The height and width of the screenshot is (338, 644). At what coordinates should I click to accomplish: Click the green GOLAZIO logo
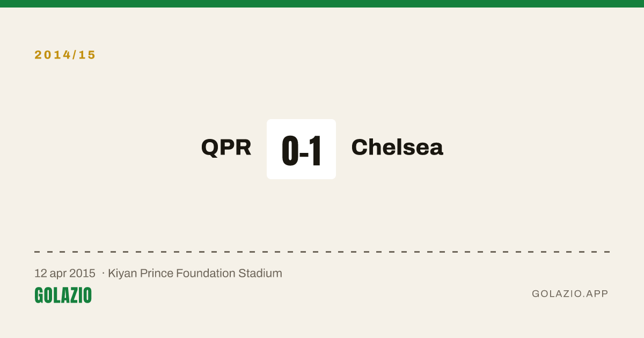pos(63,295)
